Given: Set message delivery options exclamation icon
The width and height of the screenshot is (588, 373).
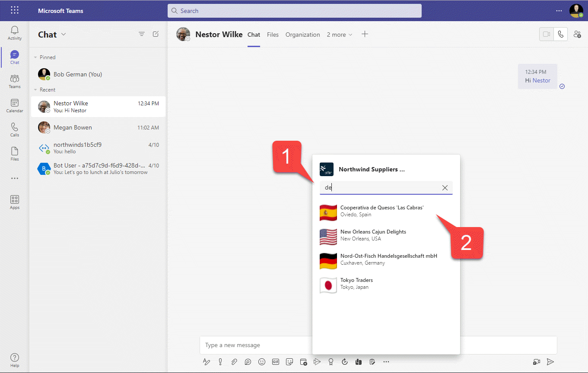Looking at the screenshot, I should [x=220, y=362].
